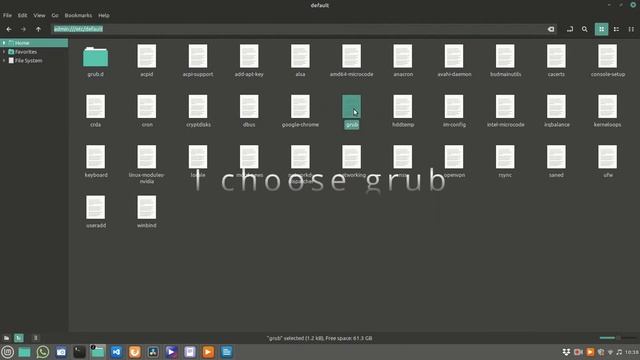
Task: Select the bsdmainutils file
Action: pyautogui.click(x=505, y=61)
